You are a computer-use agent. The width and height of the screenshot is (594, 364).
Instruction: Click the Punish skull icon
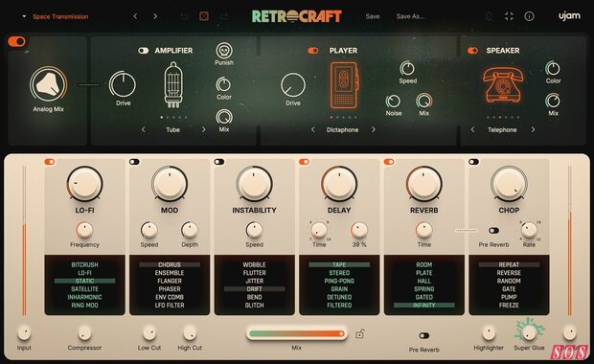tap(224, 51)
